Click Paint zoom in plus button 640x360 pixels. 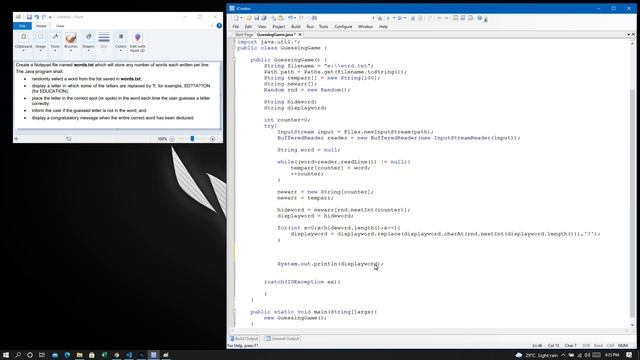pos(212,139)
